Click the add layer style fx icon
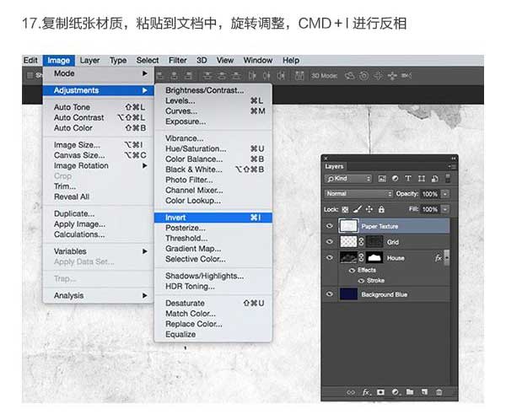 click(x=367, y=392)
